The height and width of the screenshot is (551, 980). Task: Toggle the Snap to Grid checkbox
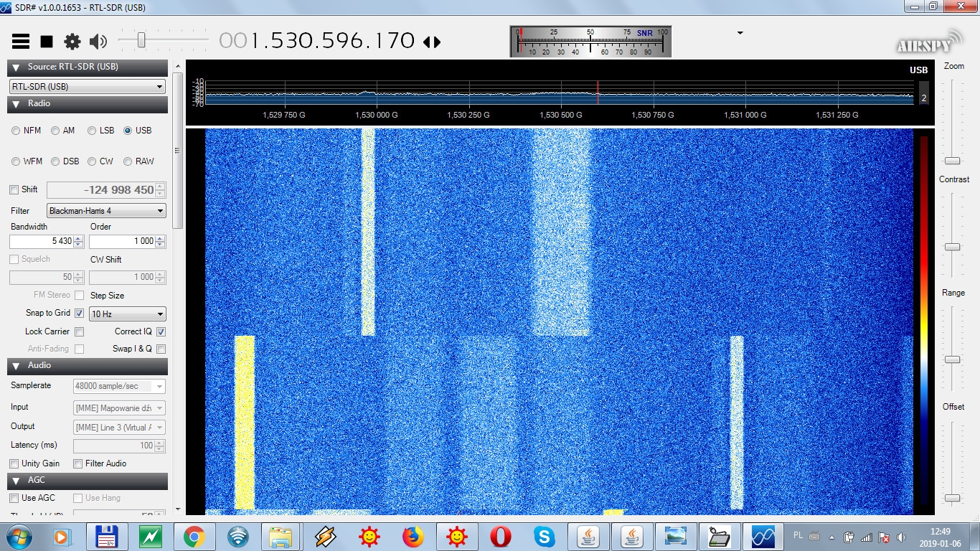point(80,313)
